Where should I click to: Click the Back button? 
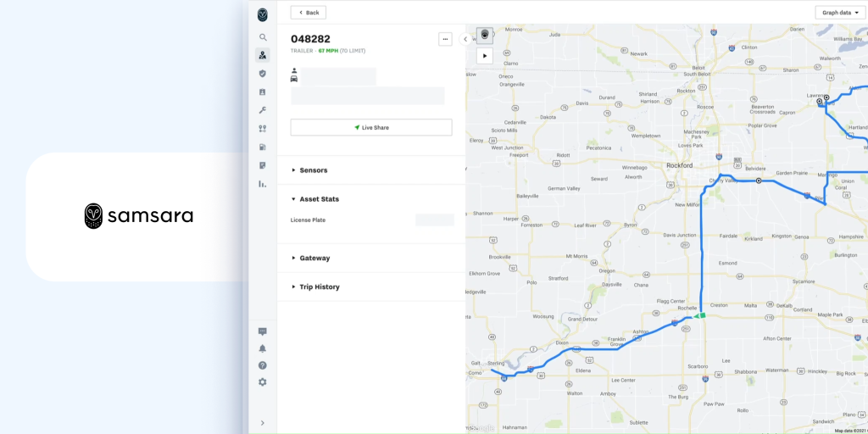[x=309, y=13]
